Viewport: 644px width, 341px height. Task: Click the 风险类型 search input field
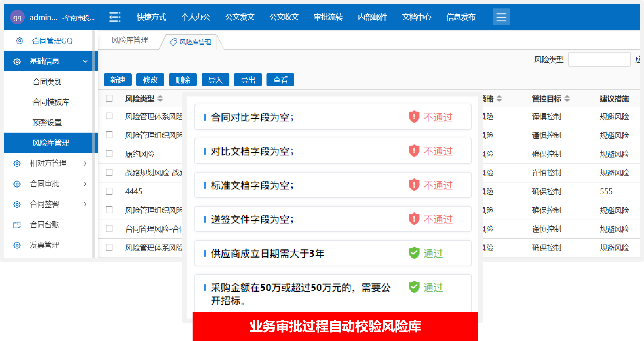(599, 59)
